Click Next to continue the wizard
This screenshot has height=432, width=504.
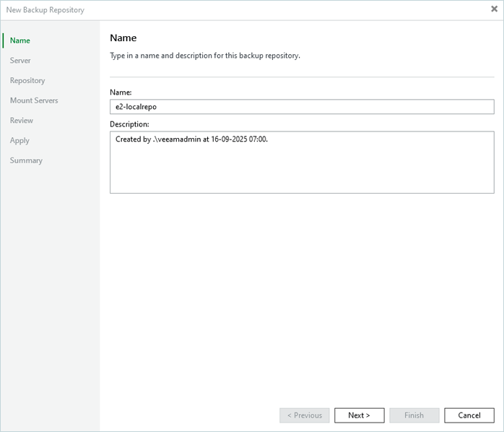tap(359, 415)
